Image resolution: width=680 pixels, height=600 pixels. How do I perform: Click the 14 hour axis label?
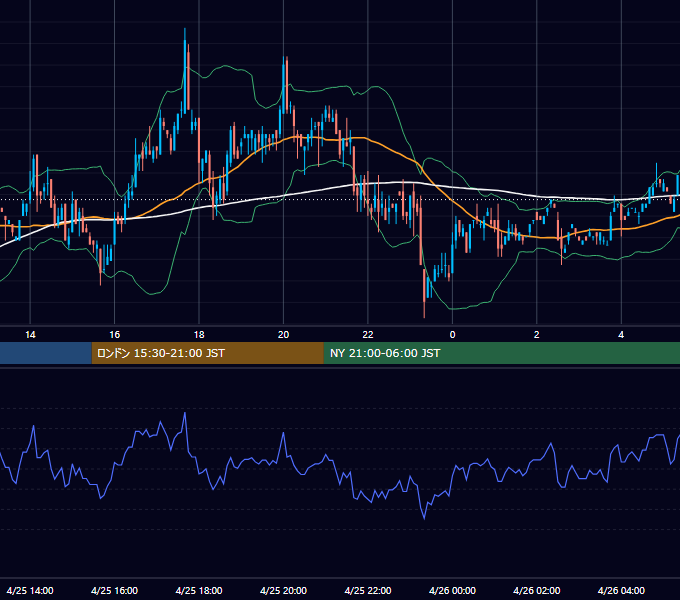coord(30,335)
